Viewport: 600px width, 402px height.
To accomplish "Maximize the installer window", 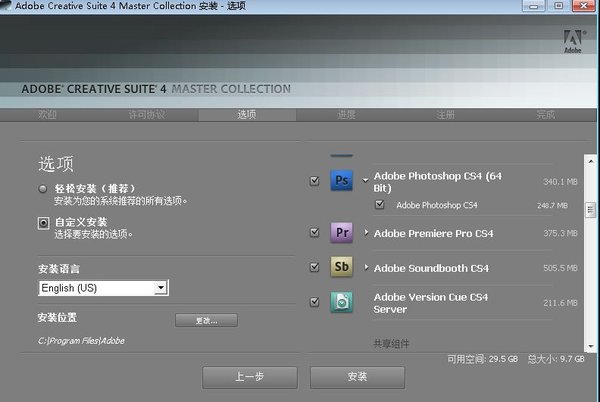I will [558, 6].
